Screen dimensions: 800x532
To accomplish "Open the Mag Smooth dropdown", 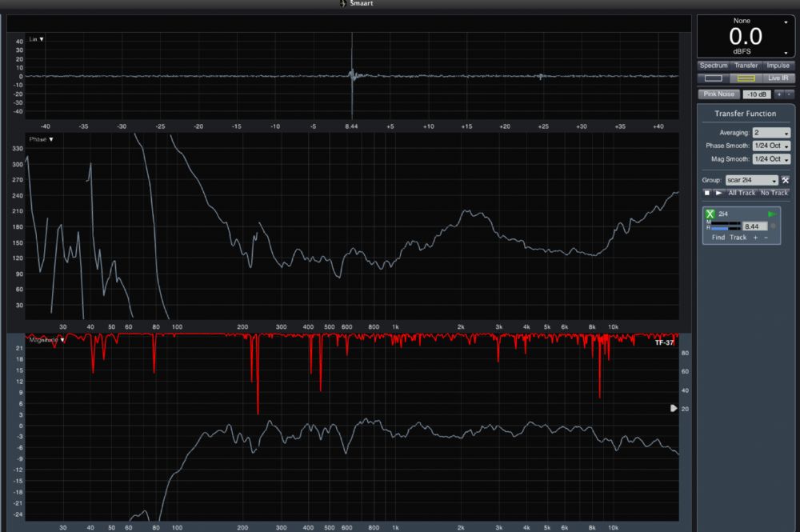I will tap(771, 160).
